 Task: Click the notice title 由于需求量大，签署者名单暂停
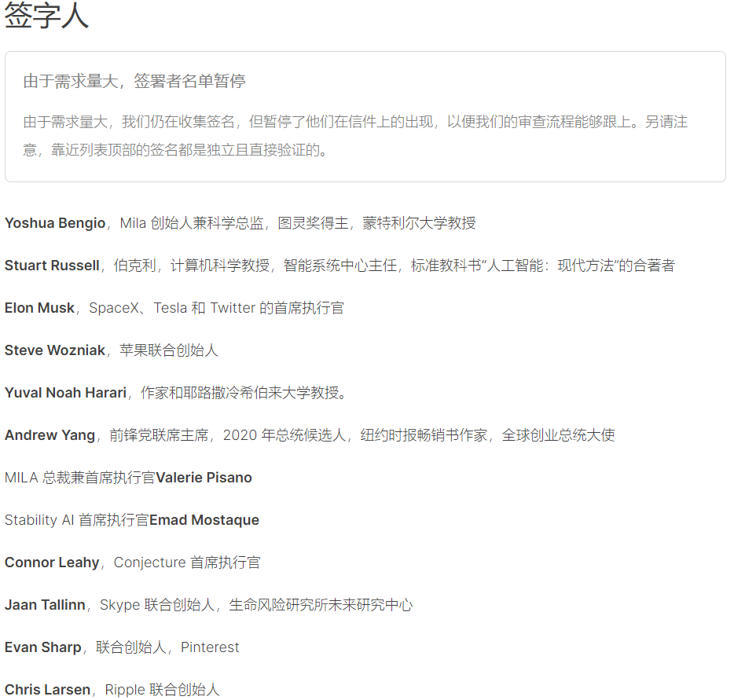point(134,81)
